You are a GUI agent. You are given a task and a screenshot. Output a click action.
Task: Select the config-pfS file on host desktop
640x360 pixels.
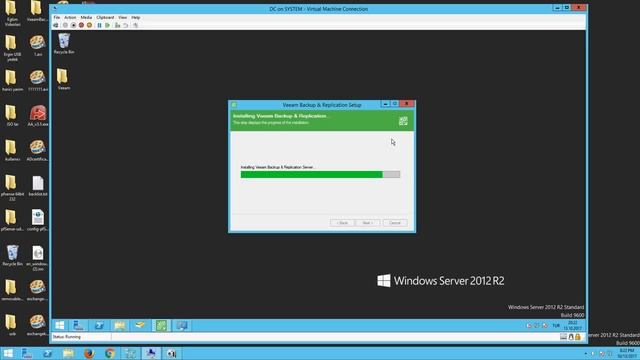coord(38,221)
